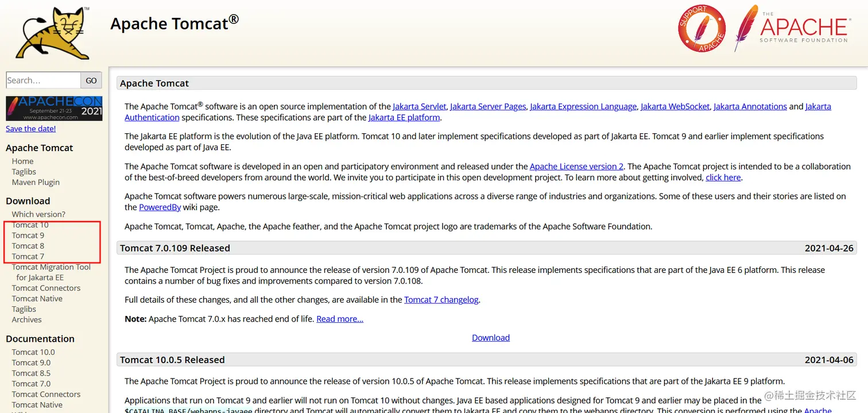
Task: Click the Documentation sidebar heading
Action: click(x=40, y=339)
